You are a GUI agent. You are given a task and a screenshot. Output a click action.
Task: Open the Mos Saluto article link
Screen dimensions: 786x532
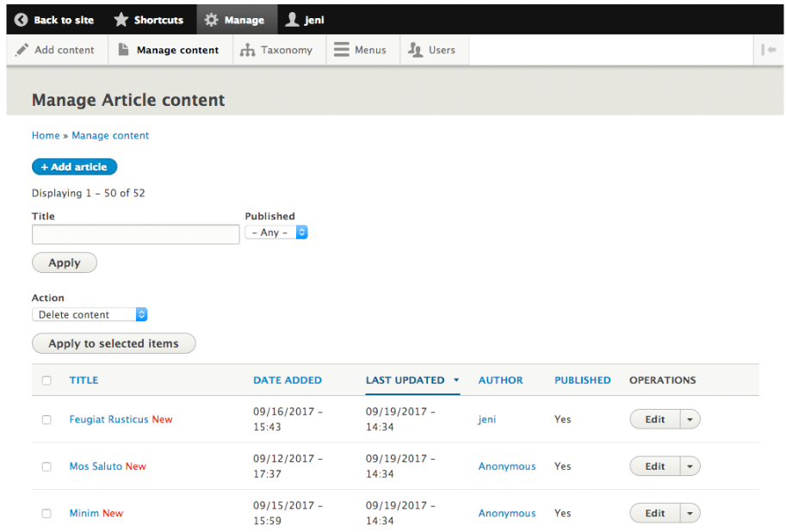pos(96,467)
